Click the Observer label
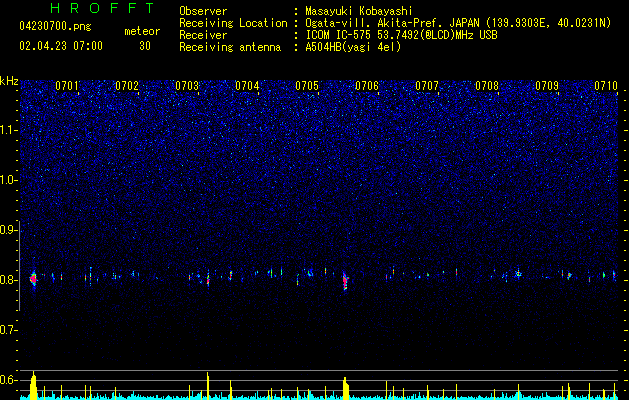The width and height of the screenshot is (629, 400). click(203, 11)
